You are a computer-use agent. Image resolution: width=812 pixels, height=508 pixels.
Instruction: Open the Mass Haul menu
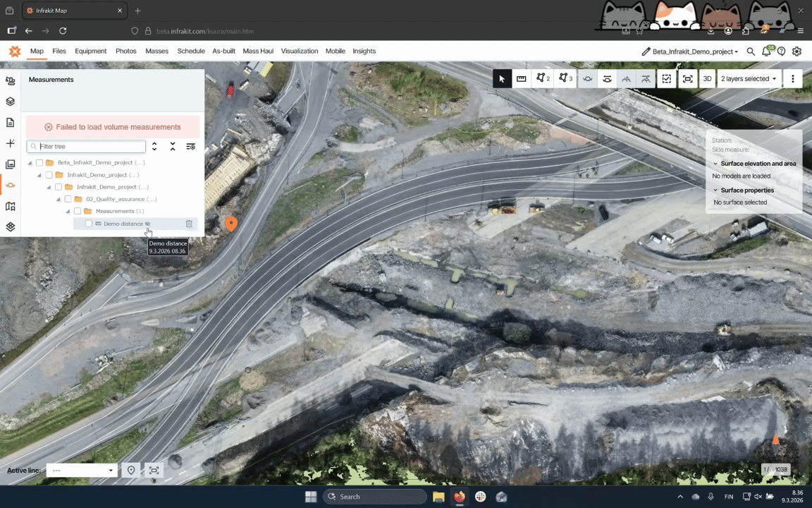point(258,52)
